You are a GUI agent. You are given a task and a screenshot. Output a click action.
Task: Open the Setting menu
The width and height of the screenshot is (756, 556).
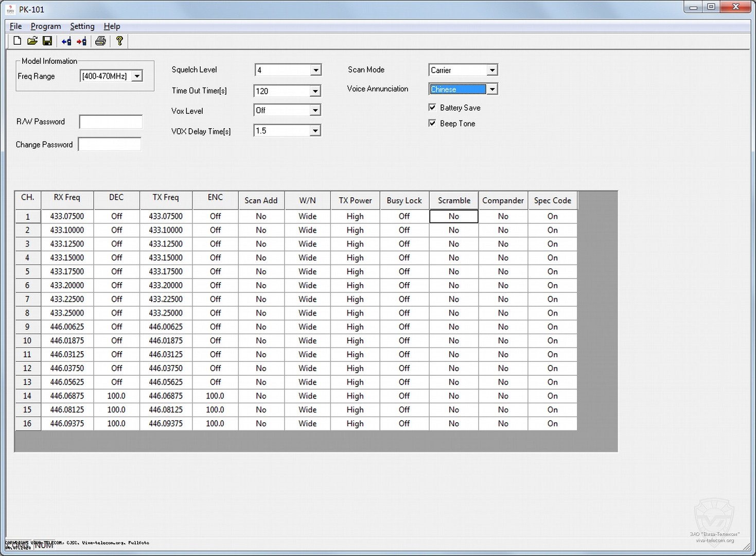point(82,26)
